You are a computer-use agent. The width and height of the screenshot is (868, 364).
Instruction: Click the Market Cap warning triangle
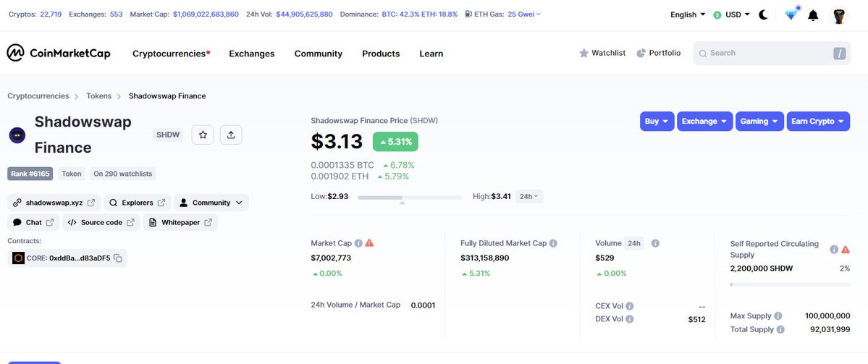coord(369,243)
